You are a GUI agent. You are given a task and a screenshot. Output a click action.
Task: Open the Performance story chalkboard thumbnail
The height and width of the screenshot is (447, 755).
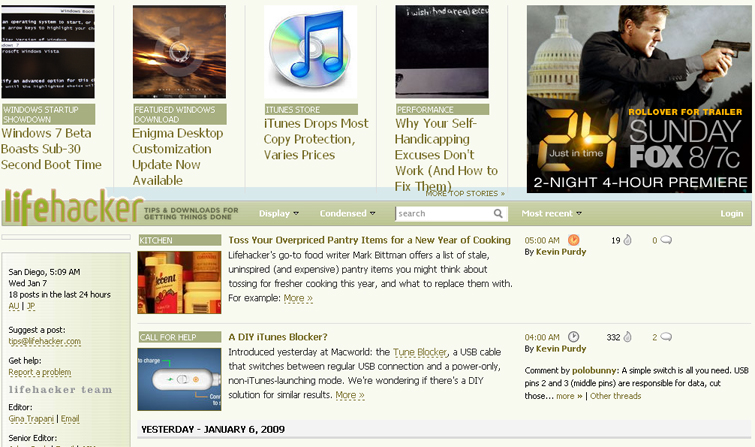442,52
